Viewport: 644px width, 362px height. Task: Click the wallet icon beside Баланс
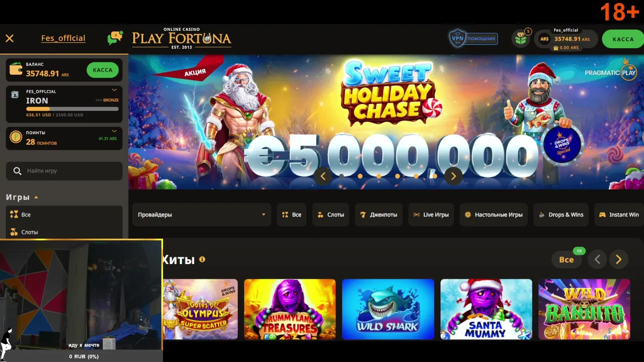pyautogui.click(x=16, y=70)
